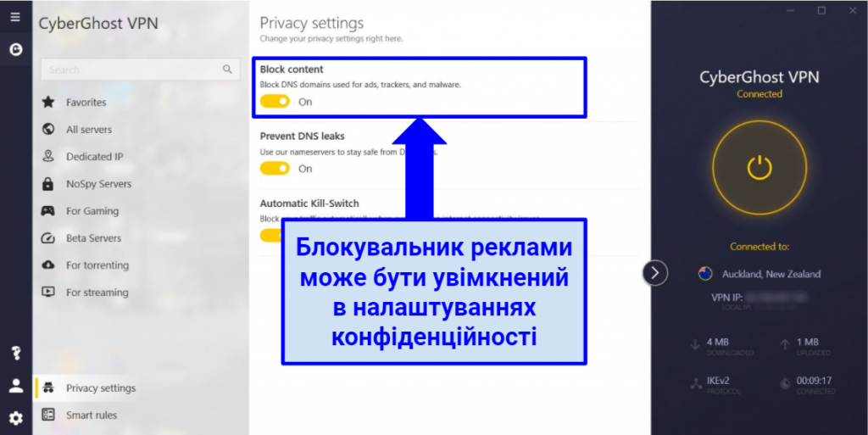Open Smart rules label

[x=92, y=415]
